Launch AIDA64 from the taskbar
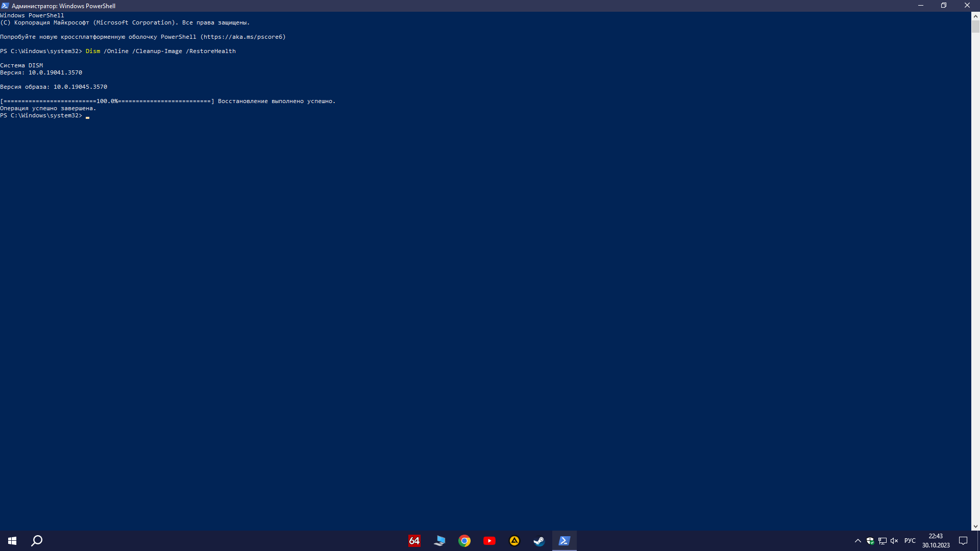 click(414, 541)
